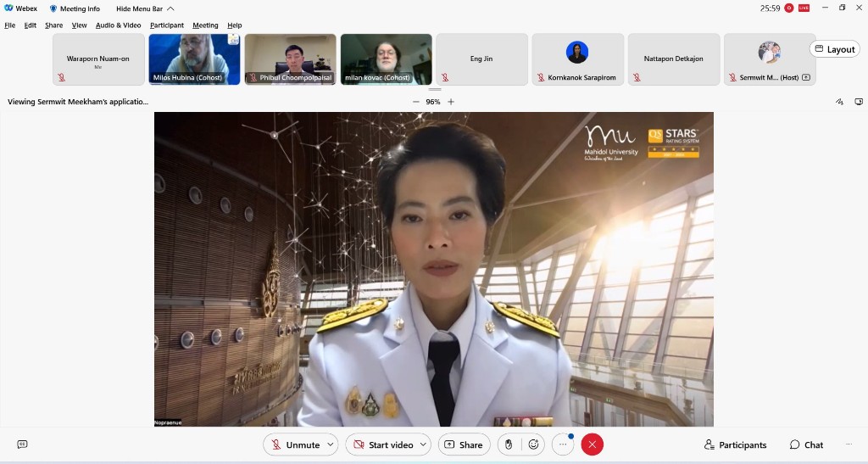Select Kornkanok Sarapirom participant tile
The width and height of the screenshot is (868, 464).
click(x=577, y=59)
